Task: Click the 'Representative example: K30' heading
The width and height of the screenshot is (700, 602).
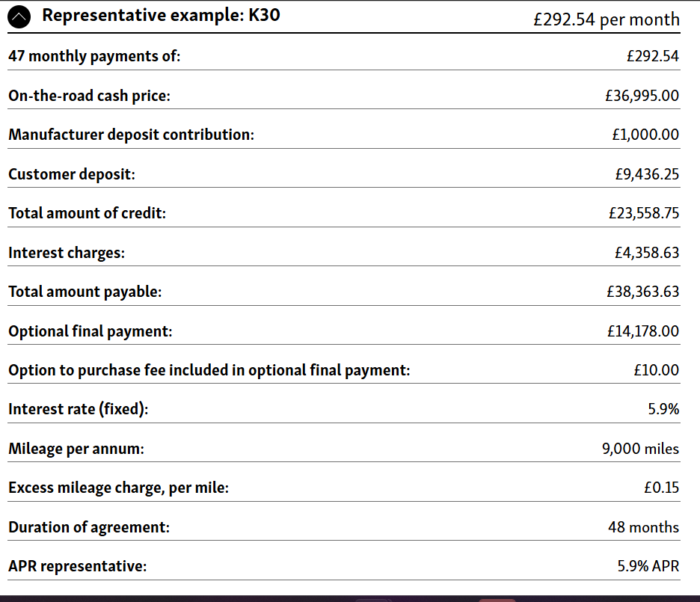Action: tap(161, 15)
